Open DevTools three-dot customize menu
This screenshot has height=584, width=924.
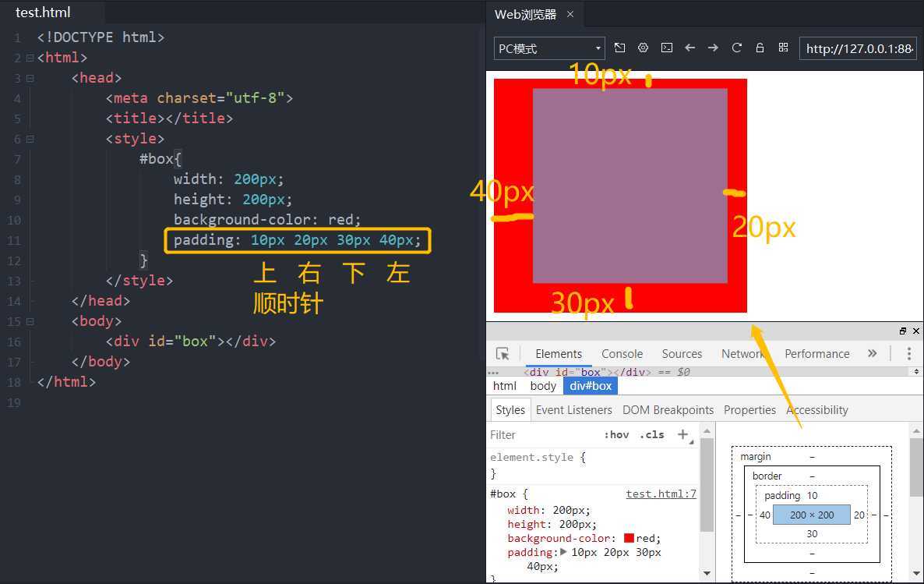tap(909, 353)
